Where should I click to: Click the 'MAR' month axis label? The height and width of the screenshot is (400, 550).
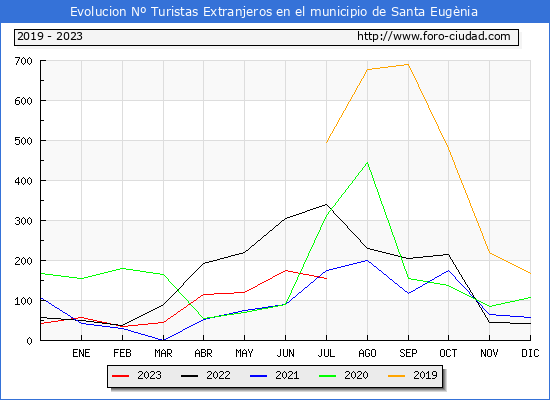163,353
